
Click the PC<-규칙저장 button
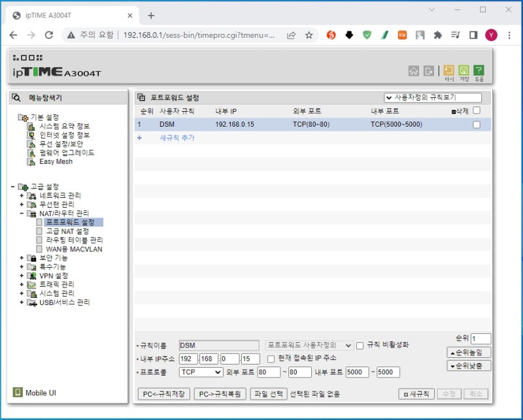[x=164, y=394]
